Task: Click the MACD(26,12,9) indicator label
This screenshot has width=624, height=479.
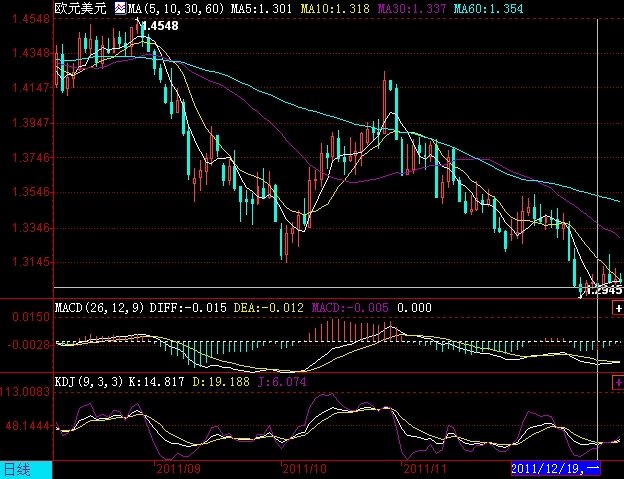Action: tap(99, 308)
